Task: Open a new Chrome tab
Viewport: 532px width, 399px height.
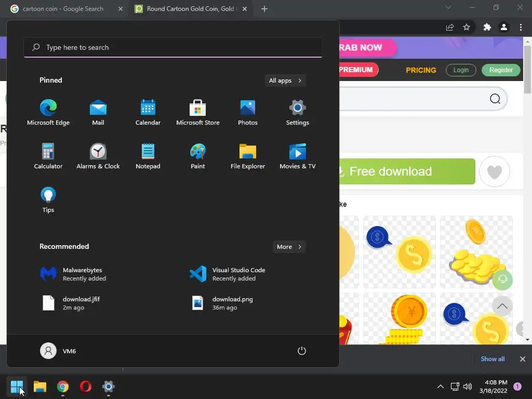Action: 264,9
